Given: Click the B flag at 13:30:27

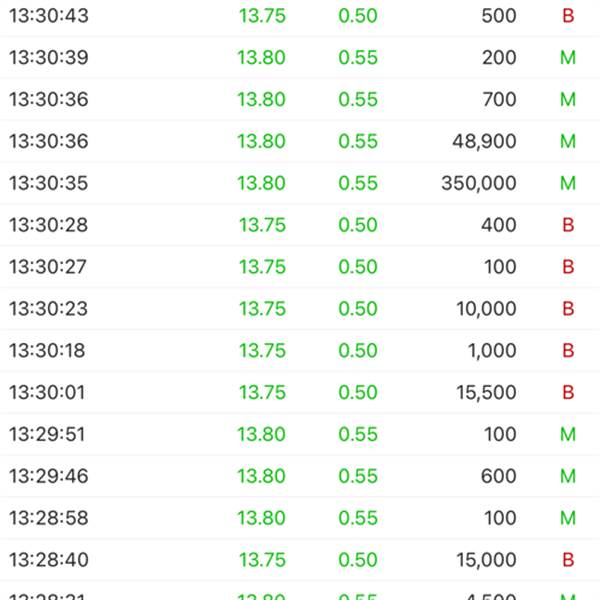Looking at the screenshot, I should [x=568, y=268].
